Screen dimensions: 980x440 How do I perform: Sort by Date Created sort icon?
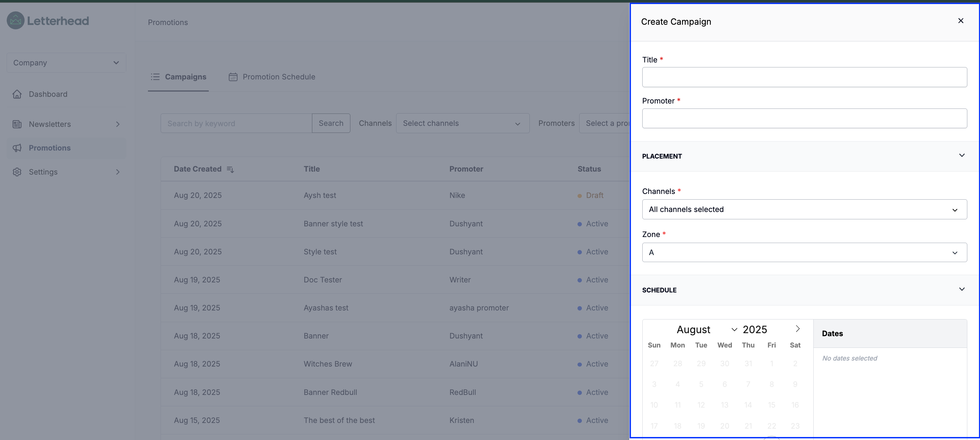[230, 169]
